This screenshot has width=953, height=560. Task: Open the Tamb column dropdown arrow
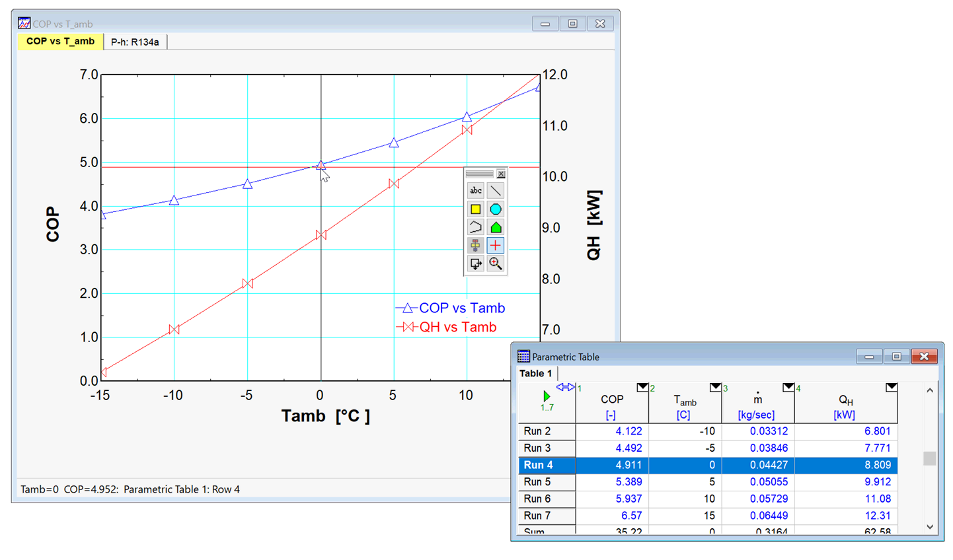pos(714,388)
